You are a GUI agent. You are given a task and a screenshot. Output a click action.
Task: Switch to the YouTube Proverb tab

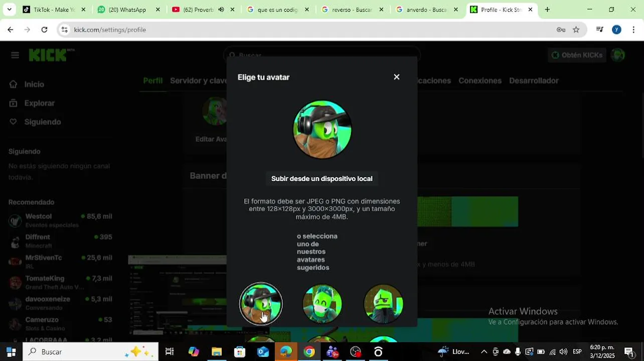[198, 10]
